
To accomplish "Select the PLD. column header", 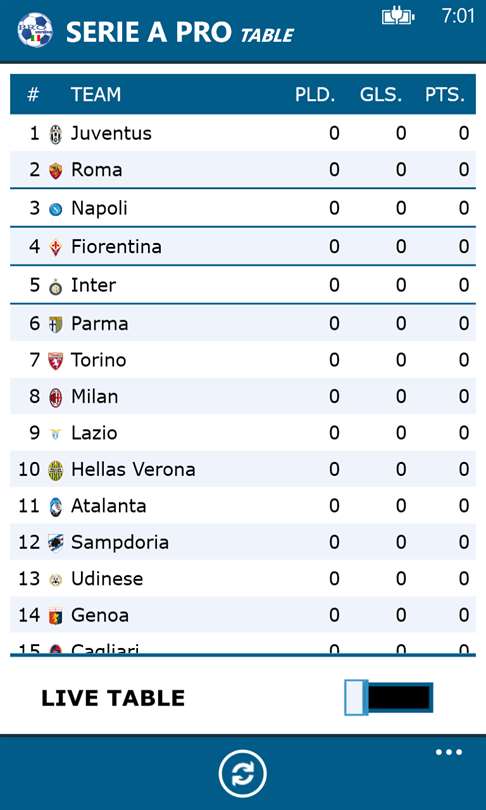I will click(x=315, y=95).
